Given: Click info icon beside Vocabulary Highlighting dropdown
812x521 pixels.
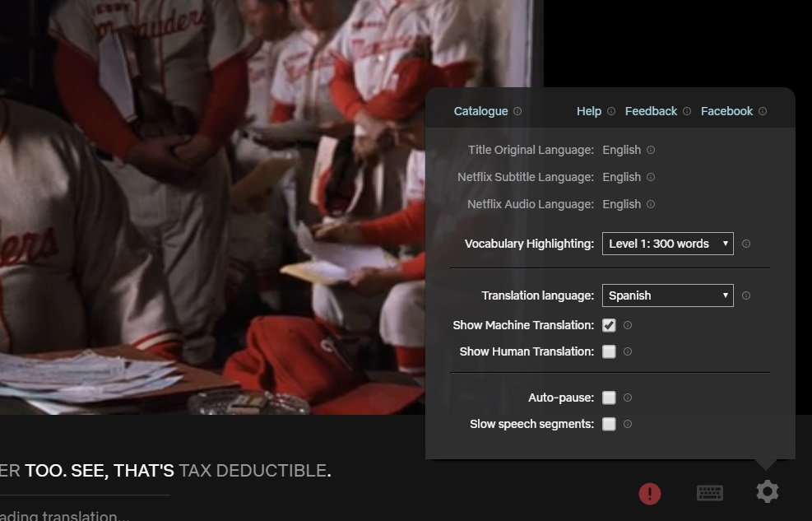Looking at the screenshot, I should click(x=746, y=244).
